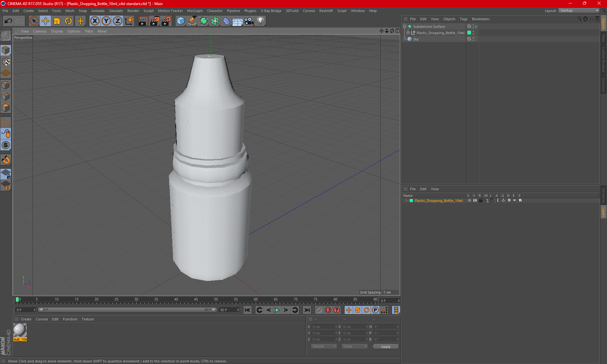607x364 pixels.
Task: Switch to Edges mode
Action: pyautogui.click(x=6, y=96)
